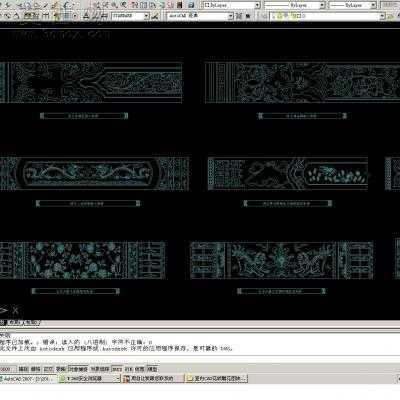The height and width of the screenshot is (400, 400).
Task: Click inside the command line input
Action: click(x=200, y=358)
